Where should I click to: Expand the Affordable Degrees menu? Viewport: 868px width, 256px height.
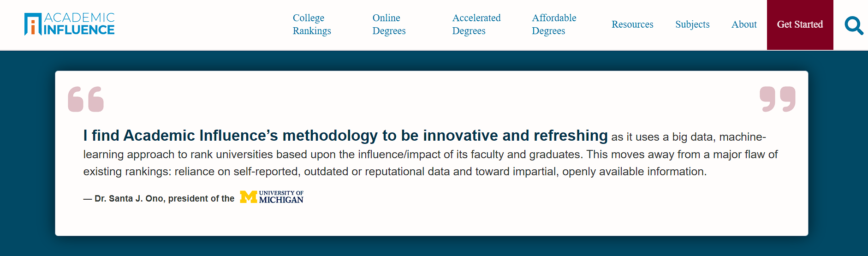[554, 24]
